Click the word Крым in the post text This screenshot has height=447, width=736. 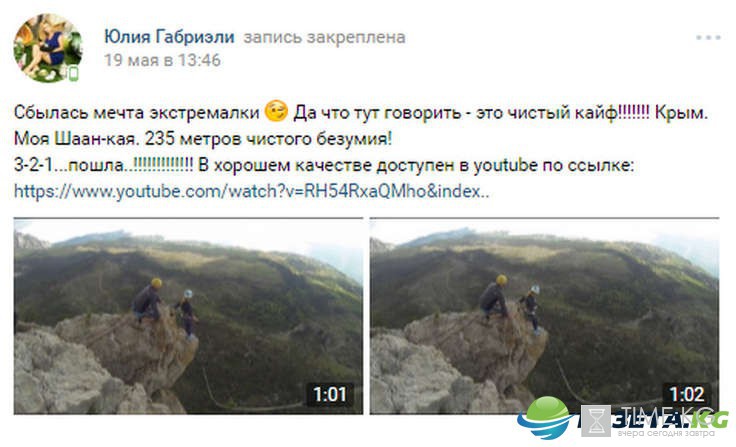coord(681,113)
